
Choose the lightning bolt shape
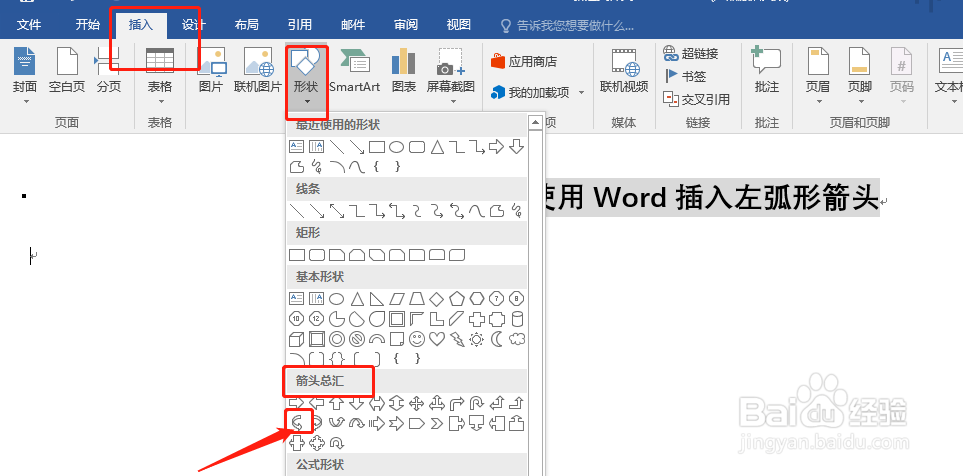(456, 338)
